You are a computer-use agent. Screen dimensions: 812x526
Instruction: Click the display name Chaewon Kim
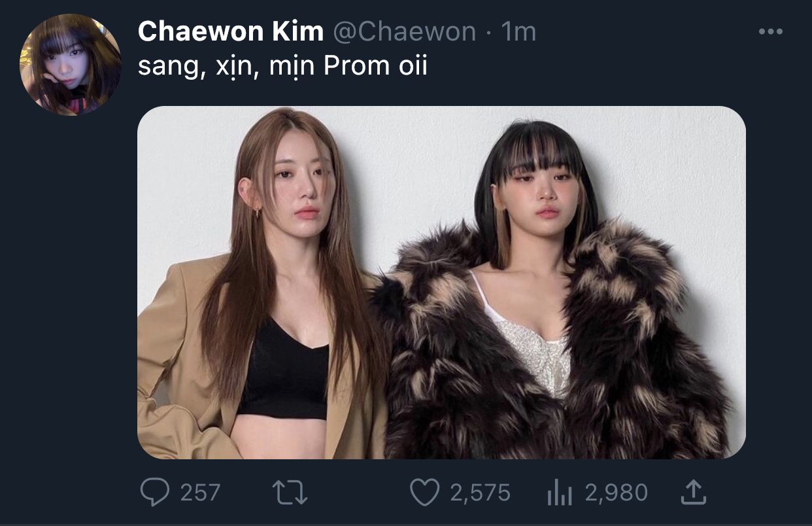point(231,31)
